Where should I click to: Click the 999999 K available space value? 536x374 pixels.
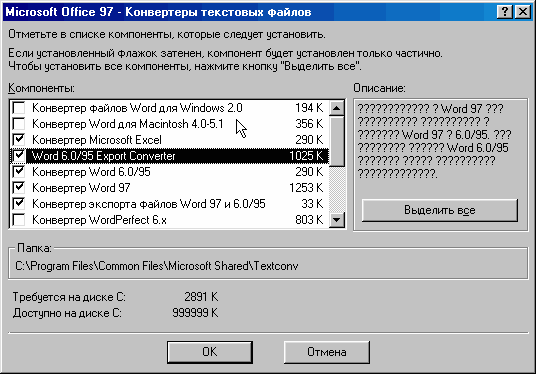[x=195, y=313]
